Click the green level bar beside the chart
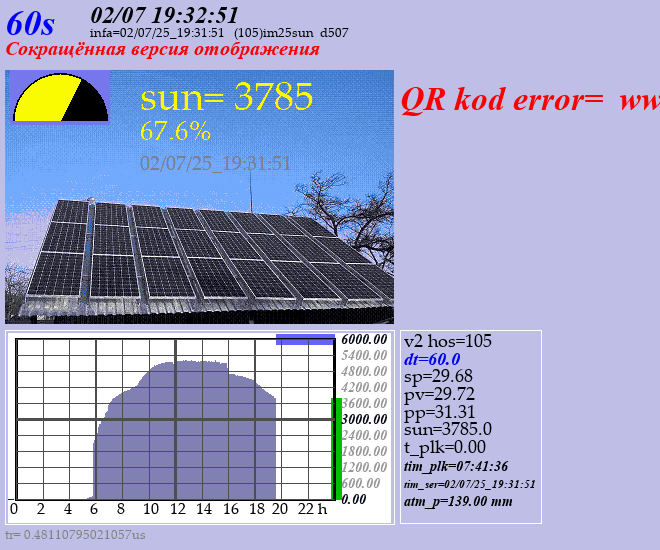This screenshot has width=660, height=550. (x=336, y=449)
